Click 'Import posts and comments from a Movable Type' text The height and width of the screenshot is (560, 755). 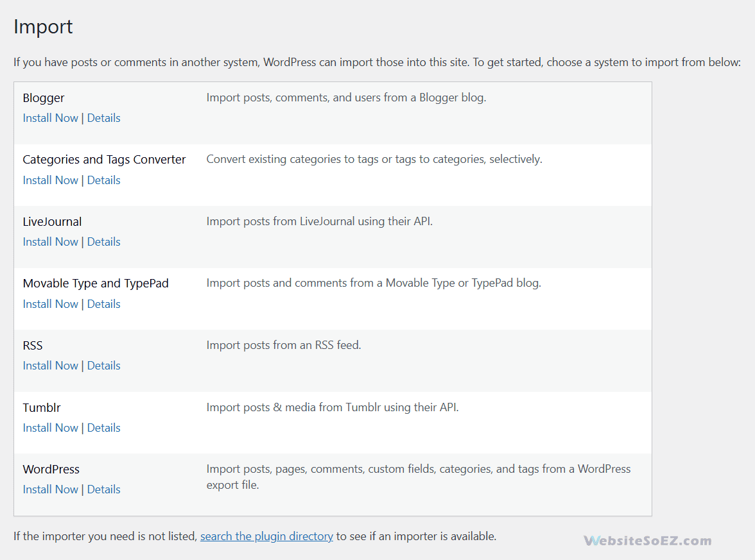pyautogui.click(x=374, y=283)
